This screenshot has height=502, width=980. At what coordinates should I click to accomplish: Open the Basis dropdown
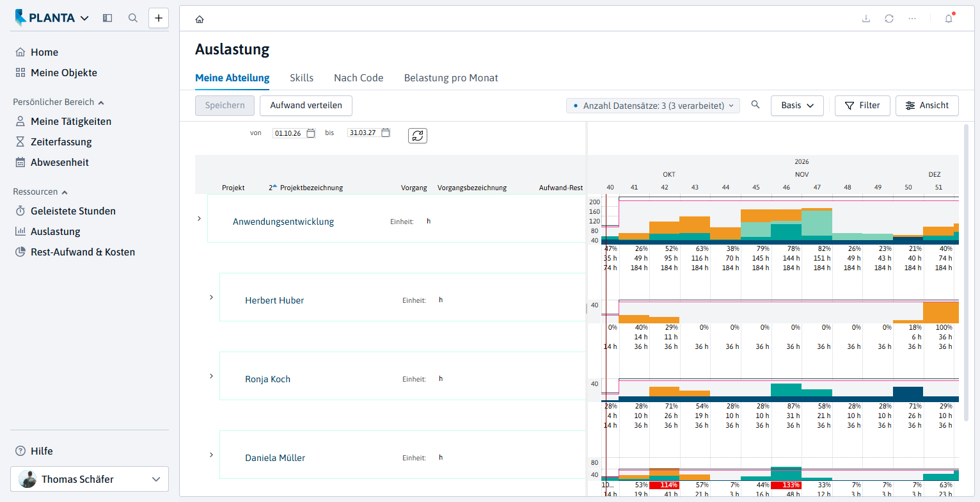tap(797, 106)
